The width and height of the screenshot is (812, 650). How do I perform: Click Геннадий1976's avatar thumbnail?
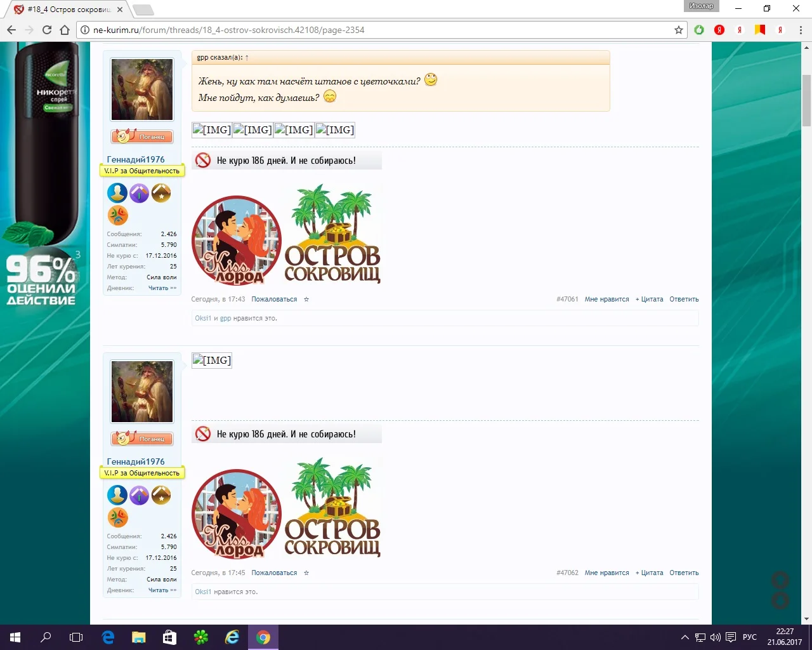click(141, 89)
